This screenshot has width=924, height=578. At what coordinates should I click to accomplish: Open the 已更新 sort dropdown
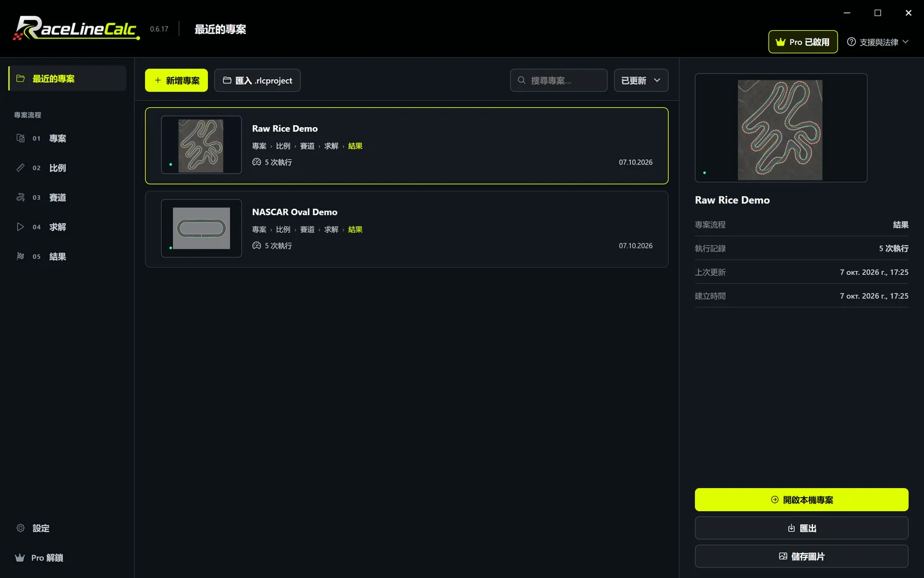(x=641, y=80)
